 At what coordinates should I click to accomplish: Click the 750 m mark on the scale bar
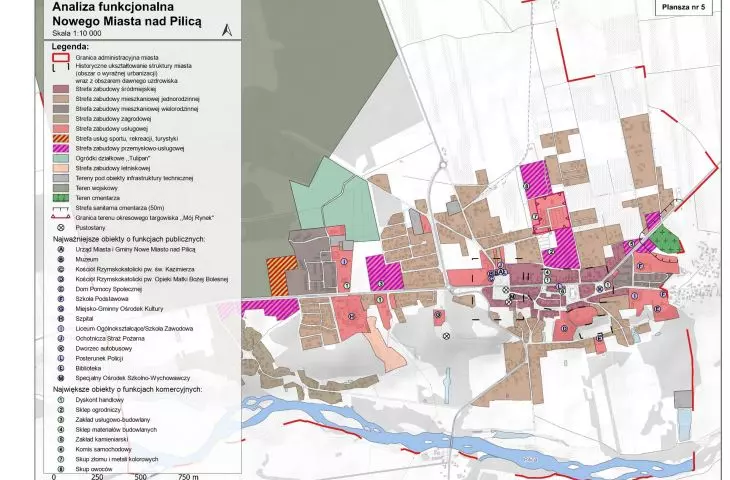coord(188,477)
